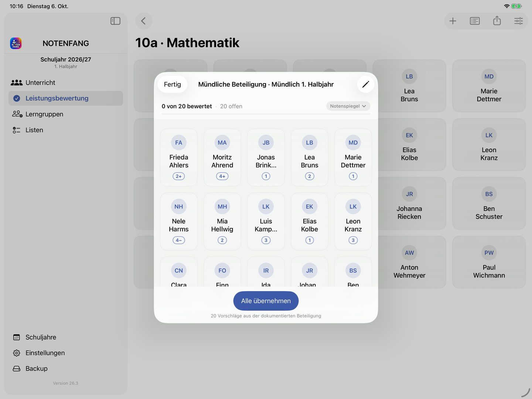Tap the FO avatar of Finn
The image size is (532, 399).
pos(222,270)
